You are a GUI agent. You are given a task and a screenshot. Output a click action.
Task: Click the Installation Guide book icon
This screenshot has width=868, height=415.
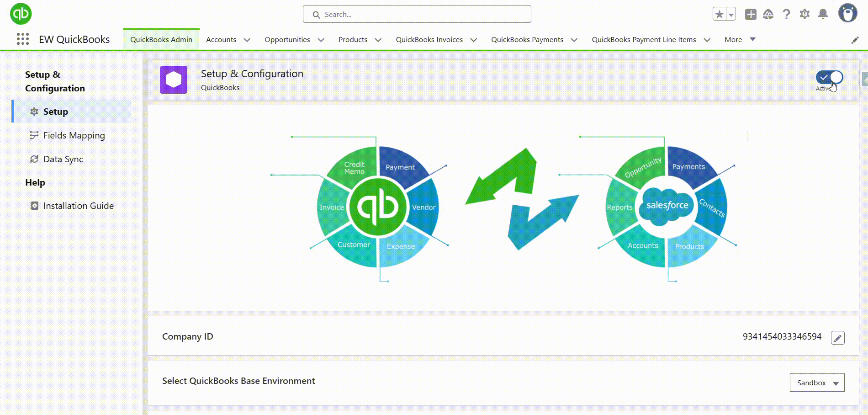[34, 206]
